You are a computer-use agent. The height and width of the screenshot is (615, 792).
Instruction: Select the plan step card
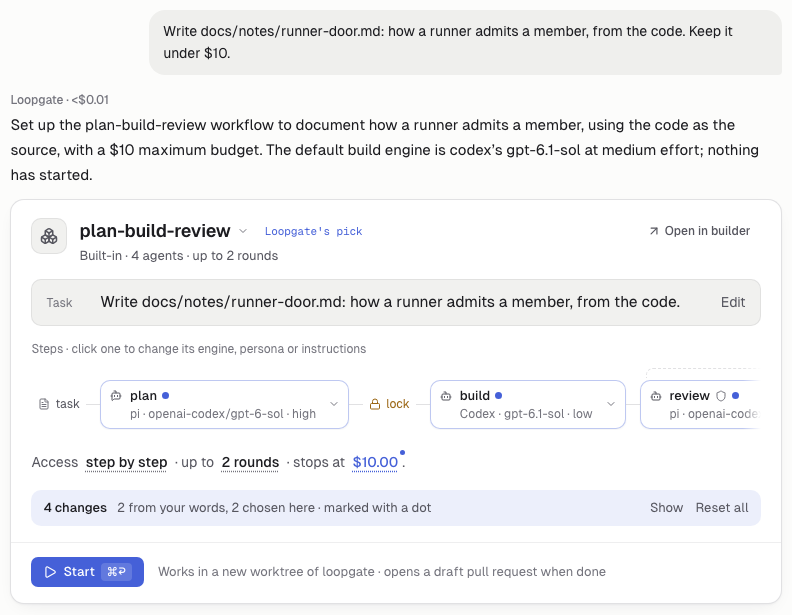224,404
